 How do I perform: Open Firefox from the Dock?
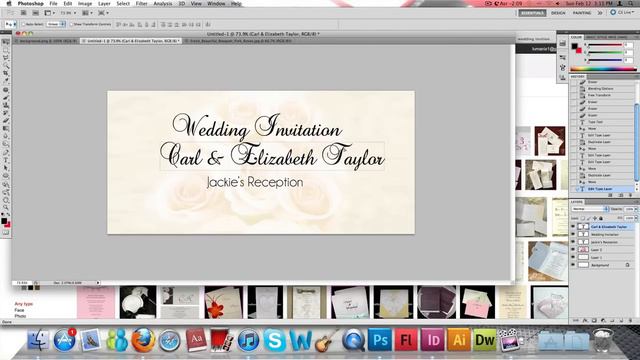click(x=143, y=340)
